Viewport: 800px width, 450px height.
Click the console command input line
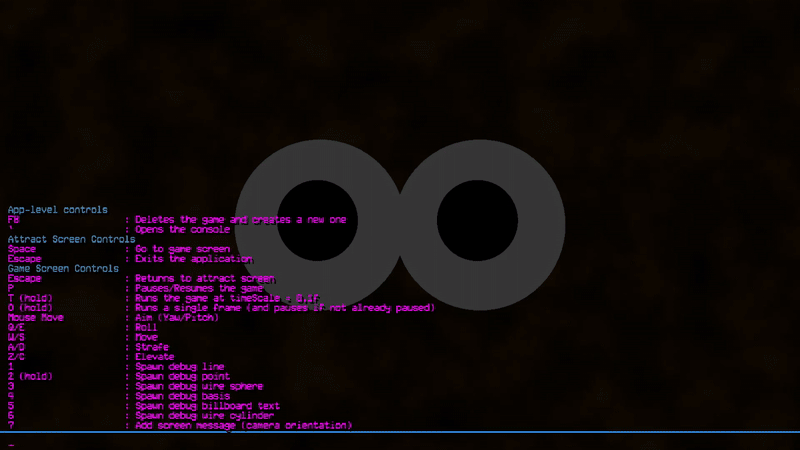click(400, 441)
